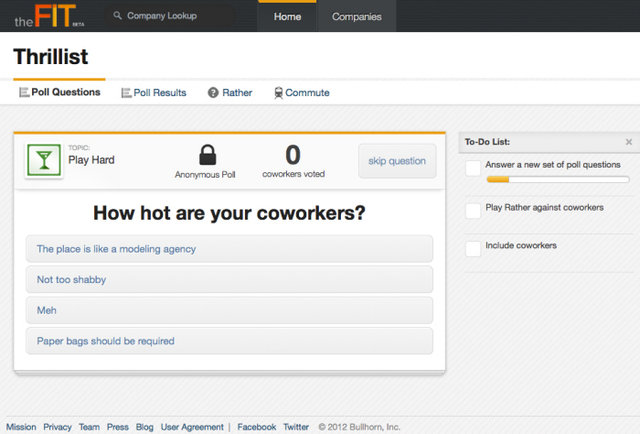
Task: Check 'Play Rather against coworkers' box
Action: tap(473, 211)
